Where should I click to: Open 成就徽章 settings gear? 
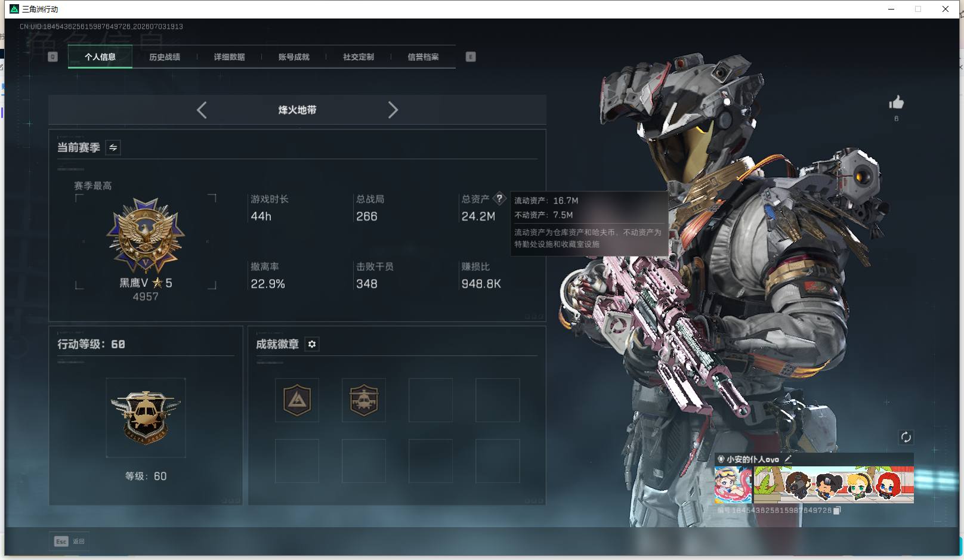point(312,344)
